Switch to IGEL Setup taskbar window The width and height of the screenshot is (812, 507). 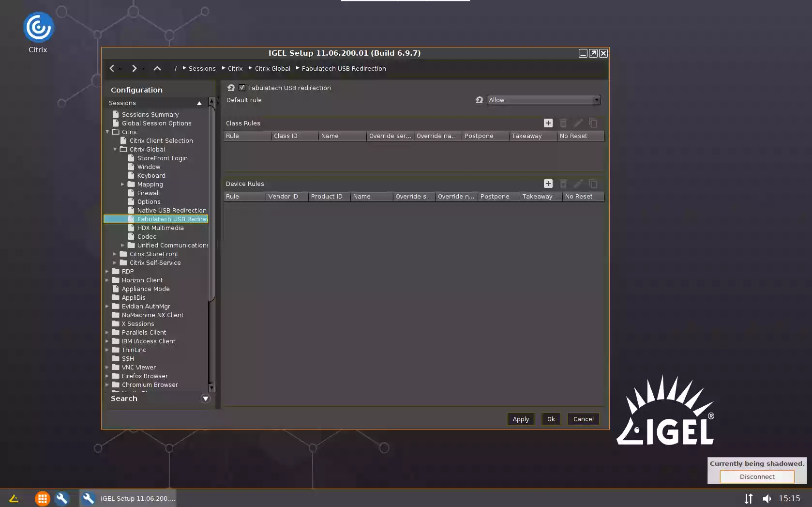point(128,498)
